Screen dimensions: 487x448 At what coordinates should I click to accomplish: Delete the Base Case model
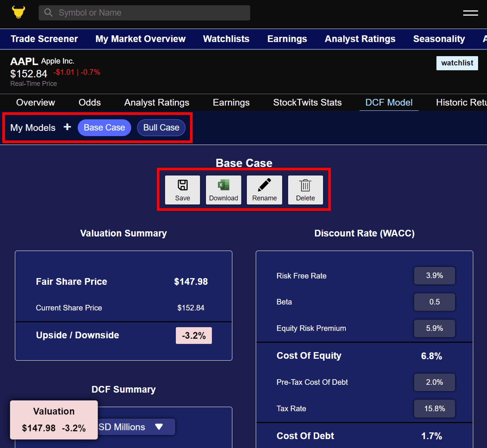tap(305, 190)
